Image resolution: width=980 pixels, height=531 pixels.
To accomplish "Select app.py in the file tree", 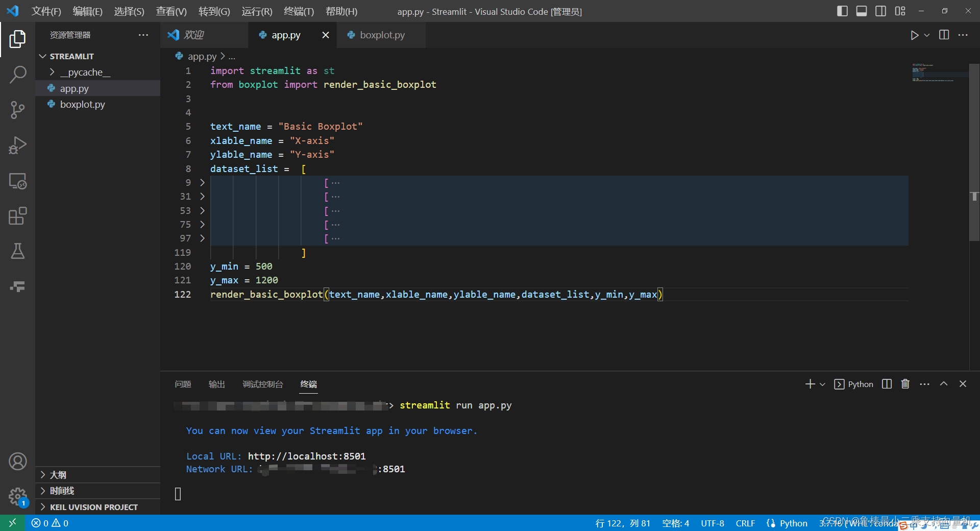I will pos(97,88).
